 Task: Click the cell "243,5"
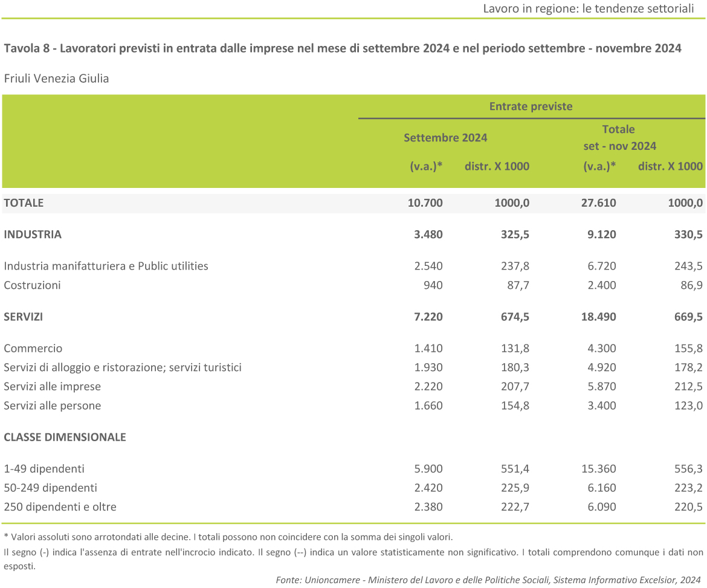688,266
